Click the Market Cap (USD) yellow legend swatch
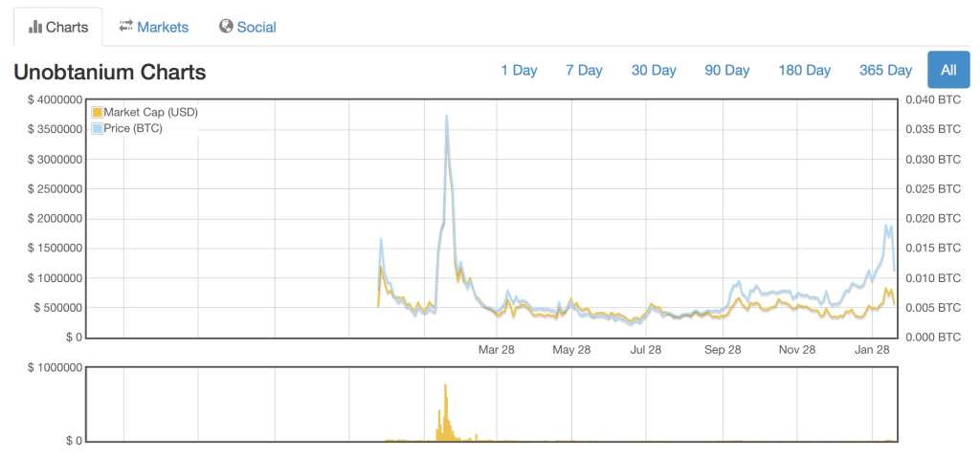The image size is (980, 458). pyautogui.click(x=97, y=113)
